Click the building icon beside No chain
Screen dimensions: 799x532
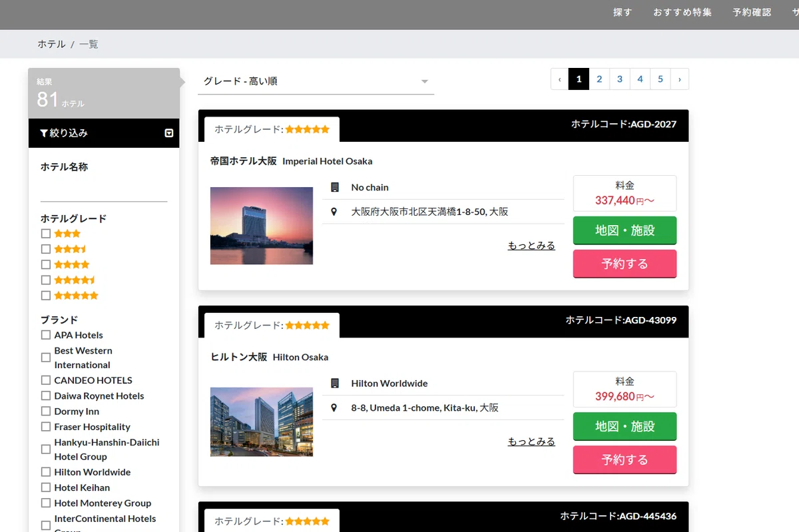tap(335, 187)
